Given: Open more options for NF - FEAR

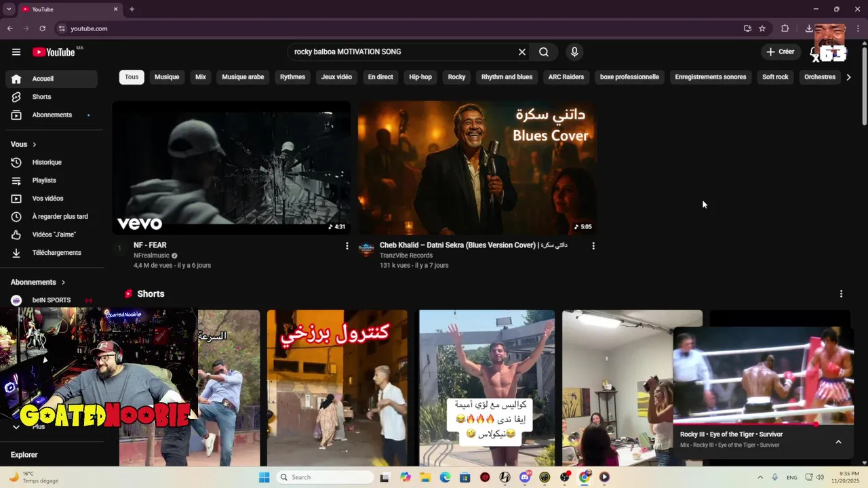Looking at the screenshot, I should (347, 246).
